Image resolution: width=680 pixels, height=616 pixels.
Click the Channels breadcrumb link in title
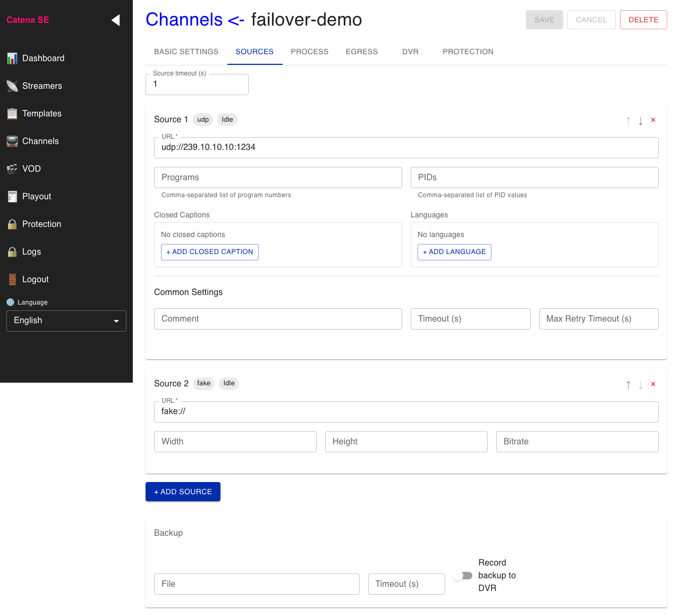184,20
